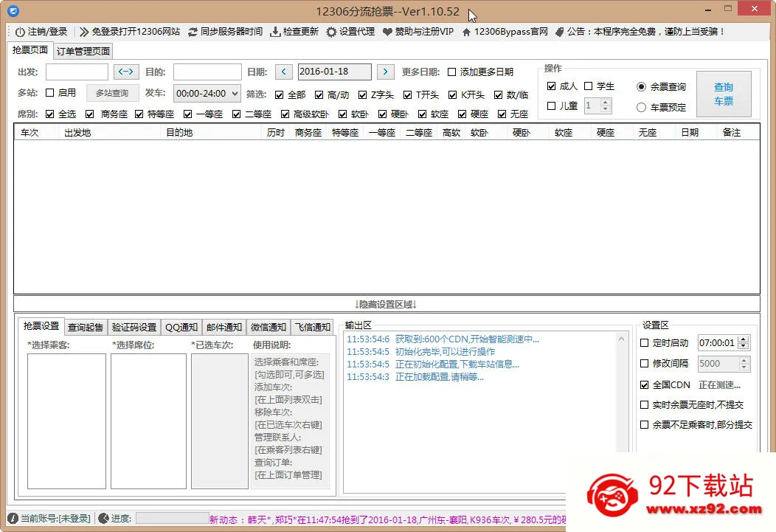Click the 检查更新 download icon

coord(275,32)
